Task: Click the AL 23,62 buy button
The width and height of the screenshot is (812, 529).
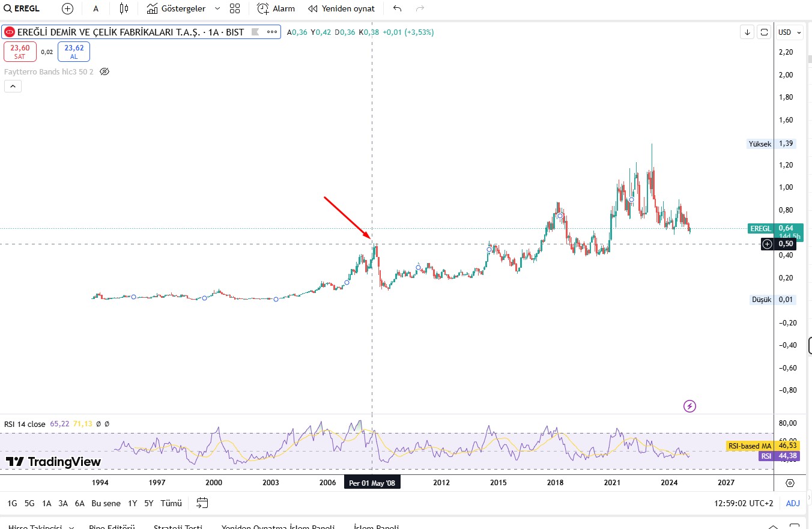Action: click(74, 52)
